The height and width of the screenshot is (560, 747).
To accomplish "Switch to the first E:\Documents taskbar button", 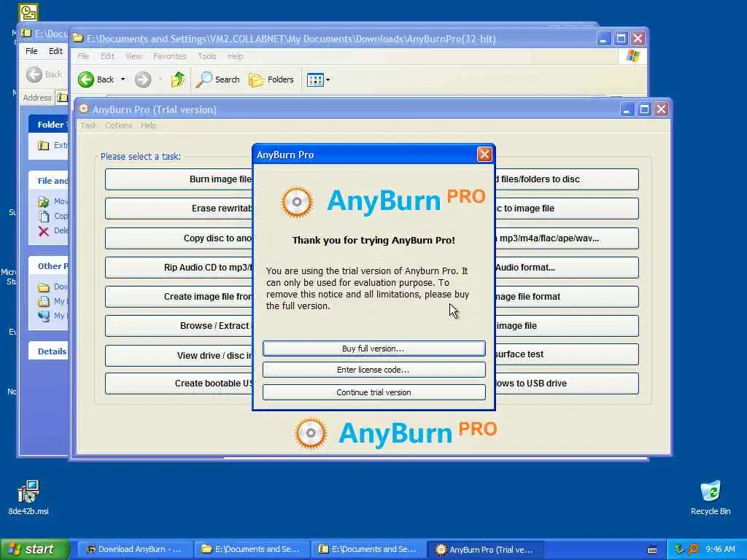I will tap(252, 550).
